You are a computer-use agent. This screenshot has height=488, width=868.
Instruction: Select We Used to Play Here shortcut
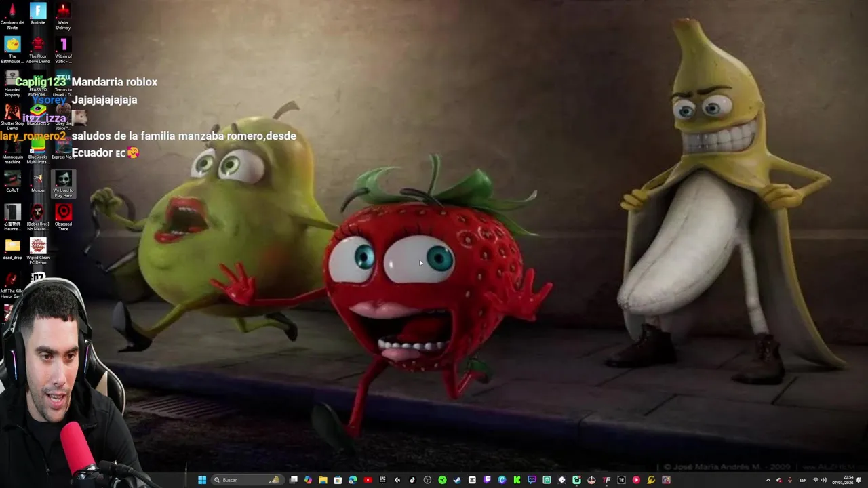coord(63,184)
